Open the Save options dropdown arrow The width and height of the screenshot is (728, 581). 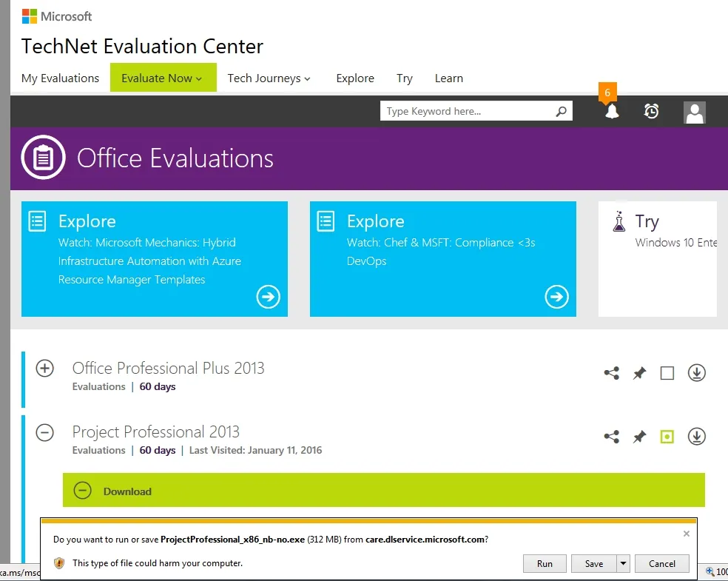click(x=623, y=563)
